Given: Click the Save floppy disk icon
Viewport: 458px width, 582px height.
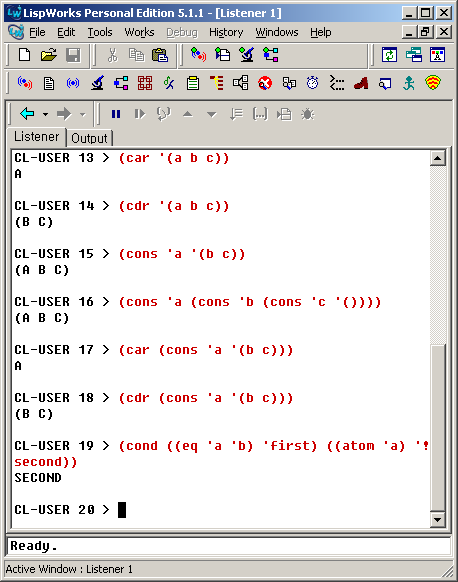Looking at the screenshot, I should (73, 55).
